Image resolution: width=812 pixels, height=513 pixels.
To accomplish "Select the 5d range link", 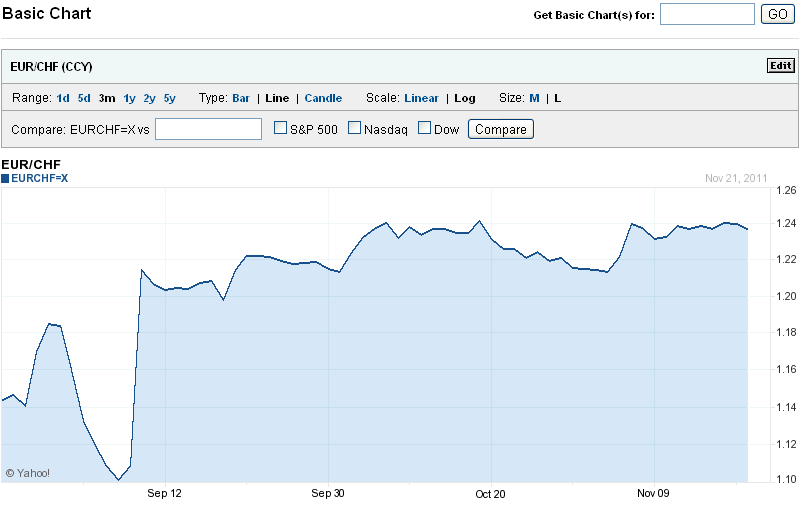I will tap(84, 98).
